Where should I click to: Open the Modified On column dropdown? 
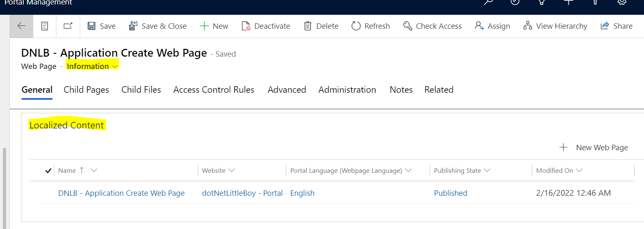point(579,170)
